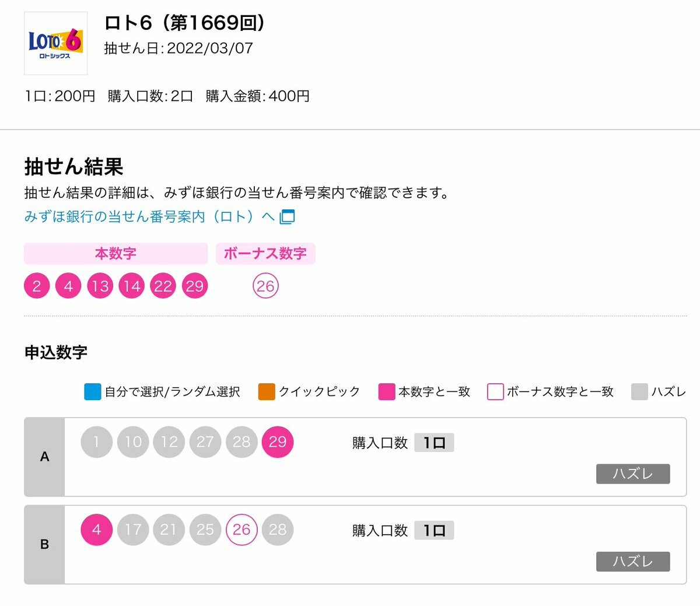Image resolution: width=700 pixels, height=606 pixels.
Task: Click the 本数字 header label
Action: pyautogui.click(x=116, y=254)
